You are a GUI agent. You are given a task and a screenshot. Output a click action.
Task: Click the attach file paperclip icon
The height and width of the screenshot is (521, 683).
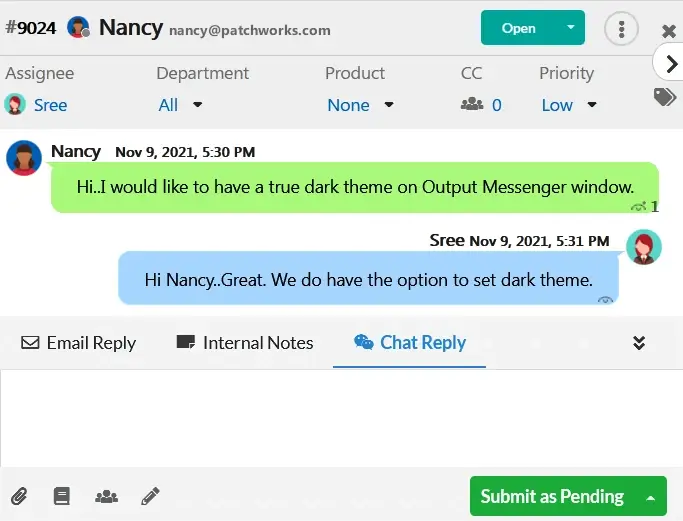[x=19, y=496]
